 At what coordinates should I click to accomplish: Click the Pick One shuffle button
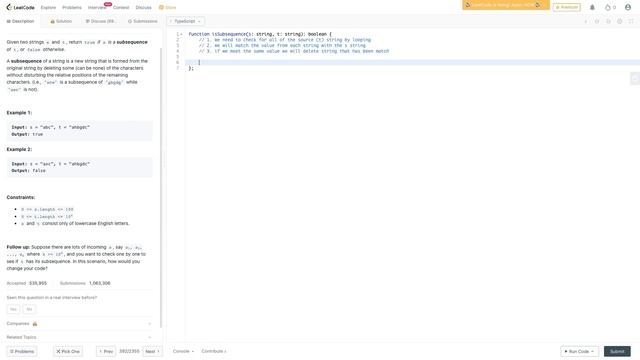click(68, 351)
